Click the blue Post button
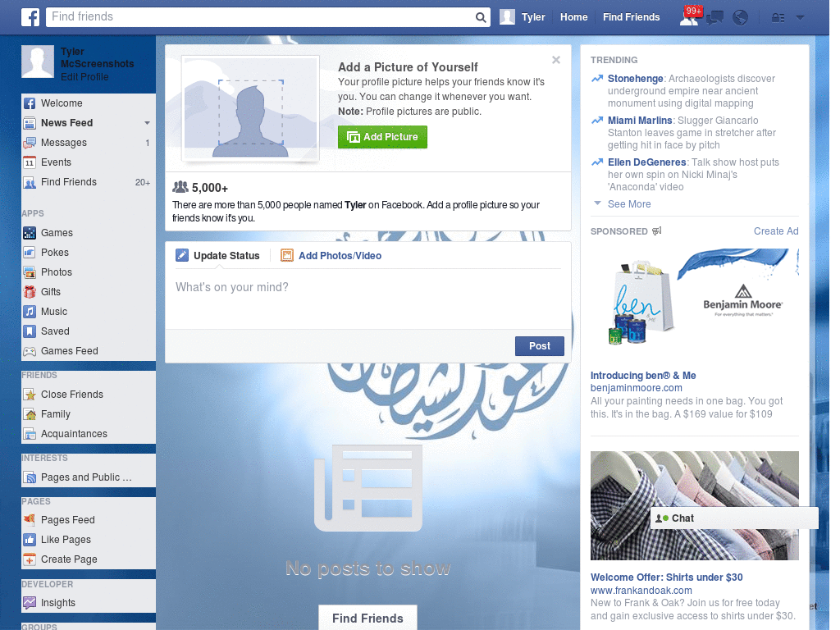Screen dimensions: 840x630 point(540,346)
